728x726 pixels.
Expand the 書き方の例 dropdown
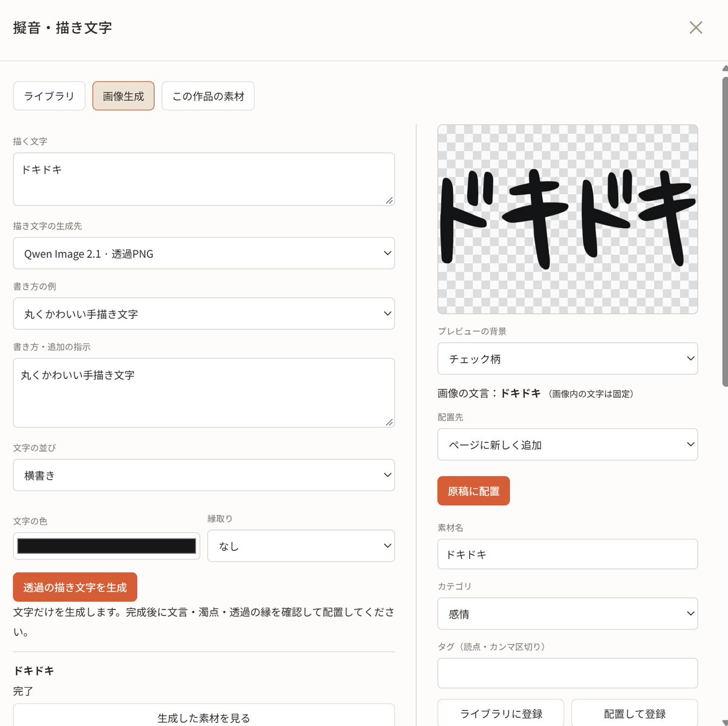pos(204,314)
